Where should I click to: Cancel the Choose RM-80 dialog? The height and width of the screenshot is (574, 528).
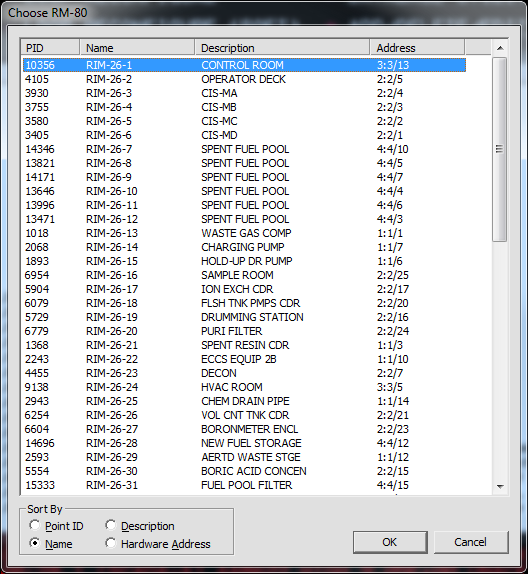point(471,542)
